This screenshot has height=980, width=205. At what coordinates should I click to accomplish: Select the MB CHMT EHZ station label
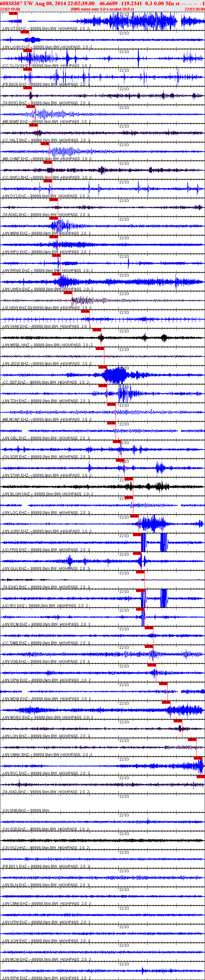tap(47, 159)
